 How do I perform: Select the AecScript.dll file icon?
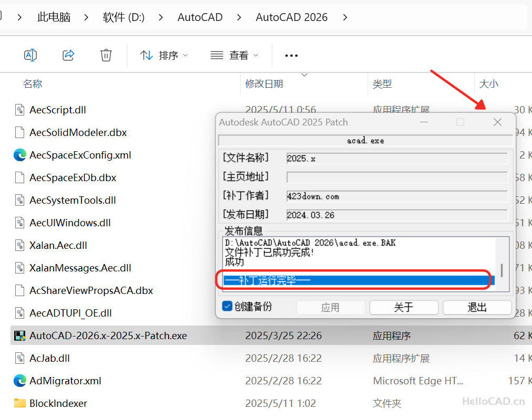19,110
